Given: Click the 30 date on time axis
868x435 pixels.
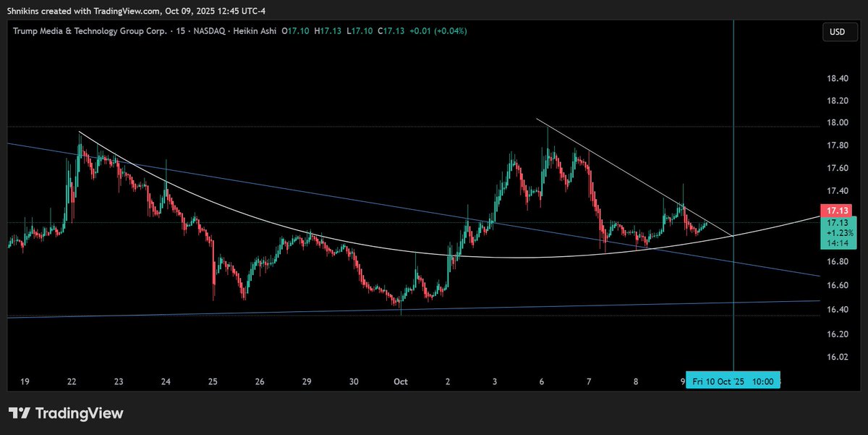Looking at the screenshot, I should [354, 381].
